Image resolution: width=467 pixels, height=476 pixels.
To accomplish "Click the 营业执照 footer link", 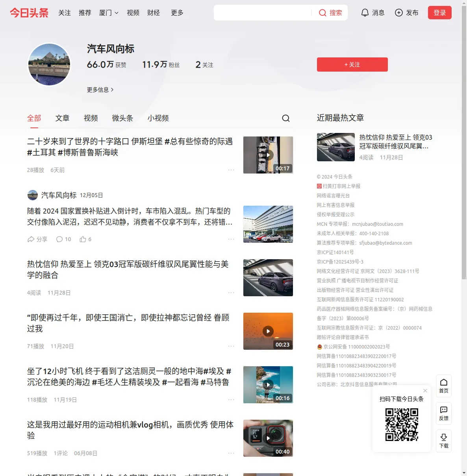I will pos(326,280).
